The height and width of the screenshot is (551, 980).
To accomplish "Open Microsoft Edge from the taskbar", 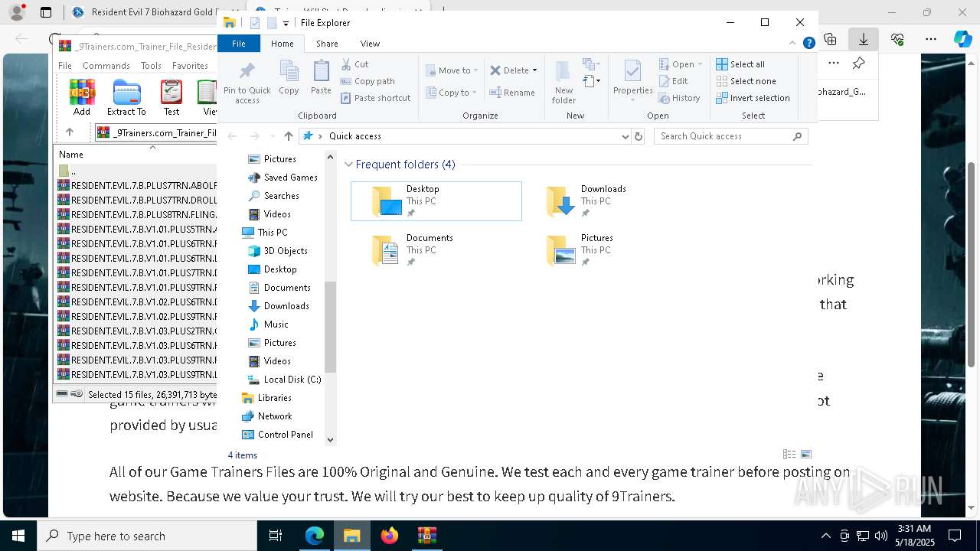I will pos(315,536).
